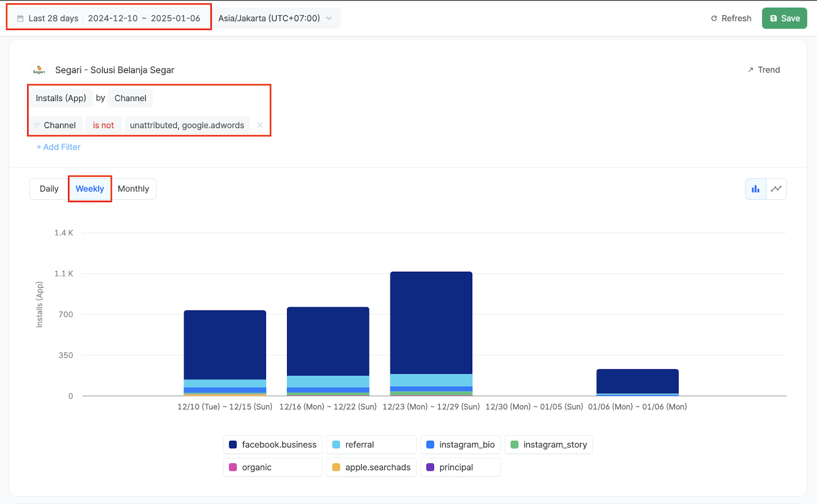
Task: Open the Asia/Jakarta timezone dropdown
Action: pos(275,18)
